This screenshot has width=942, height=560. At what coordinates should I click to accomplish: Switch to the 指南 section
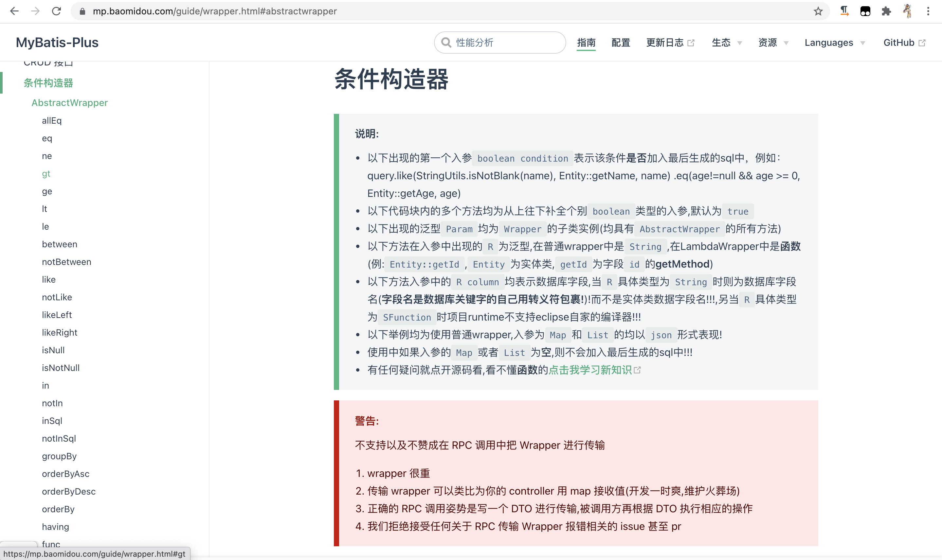[586, 42]
